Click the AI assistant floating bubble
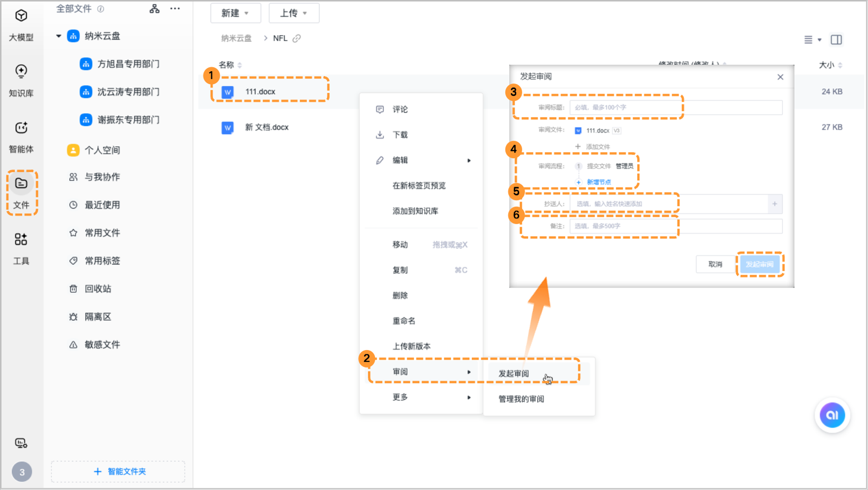The image size is (868, 490). coord(832,415)
